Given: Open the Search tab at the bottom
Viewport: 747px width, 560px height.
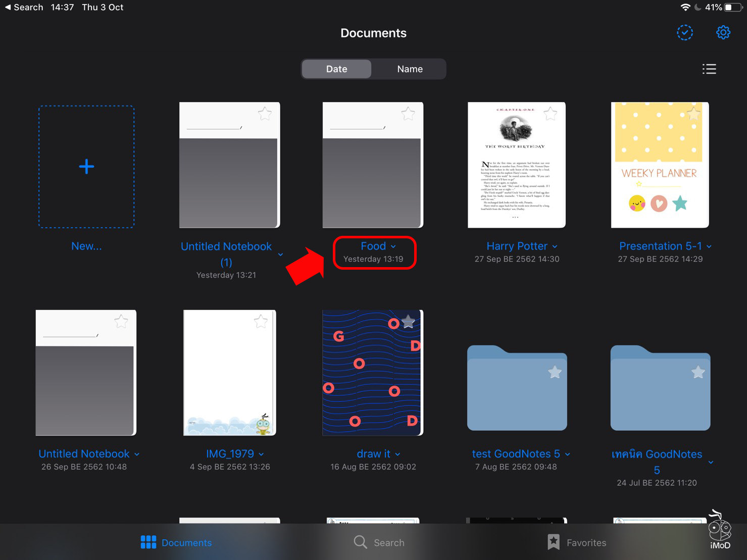Looking at the screenshot, I should [x=379, y=542].
